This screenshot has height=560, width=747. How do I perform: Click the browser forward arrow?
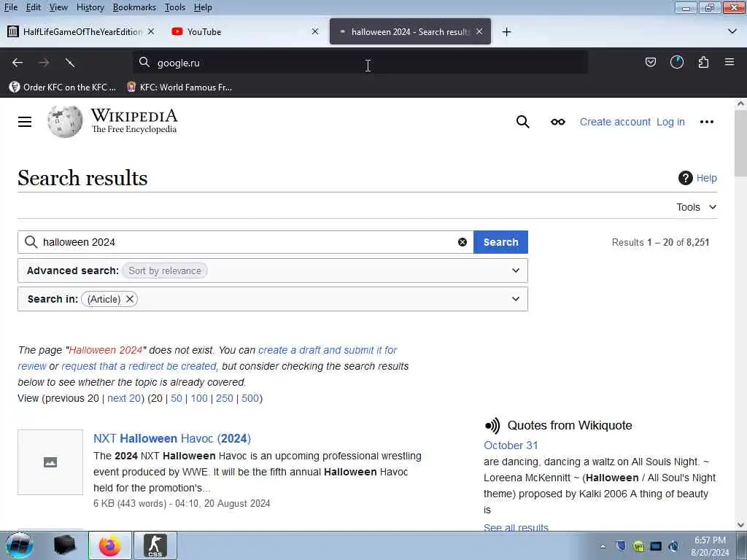(x=44, y=63)
